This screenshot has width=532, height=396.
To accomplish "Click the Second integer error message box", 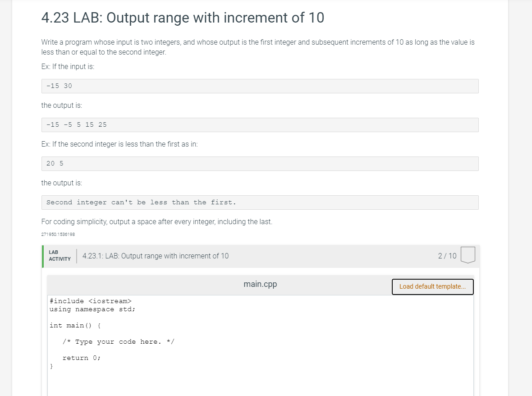I will click(260, 202).
